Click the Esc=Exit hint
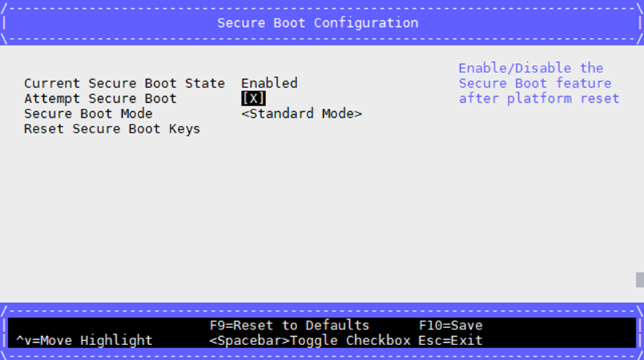Image resolution: width=644 pixels, height=360 pixels. pos(450,341)
